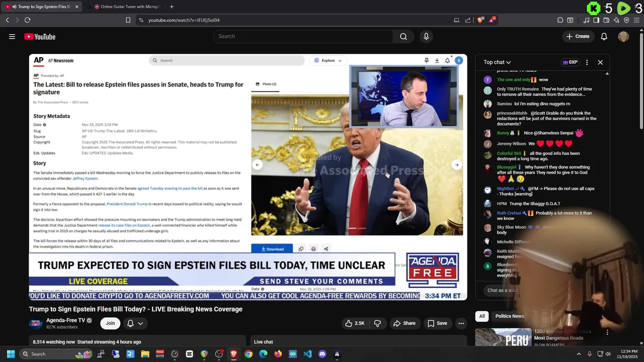Screen dimensions: 644x362
Task: Open the system tray volume icon
Action: coord(609,354)
